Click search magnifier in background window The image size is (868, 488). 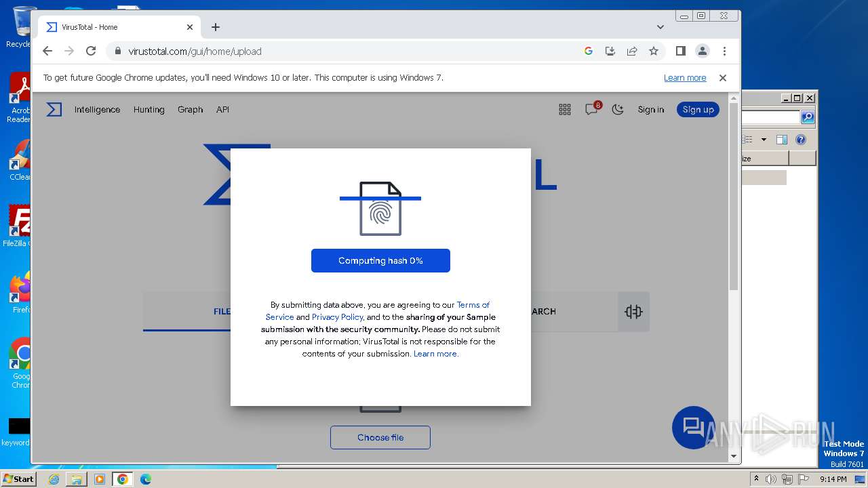tap(807, 117)
